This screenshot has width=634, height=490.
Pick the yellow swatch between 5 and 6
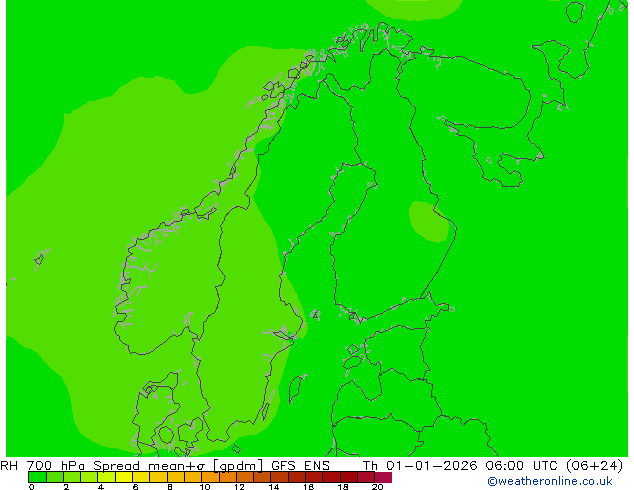point(124,477)
